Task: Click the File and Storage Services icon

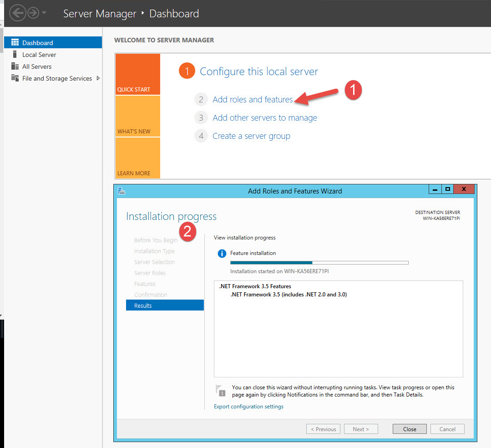Action: [x=15, y=78]
